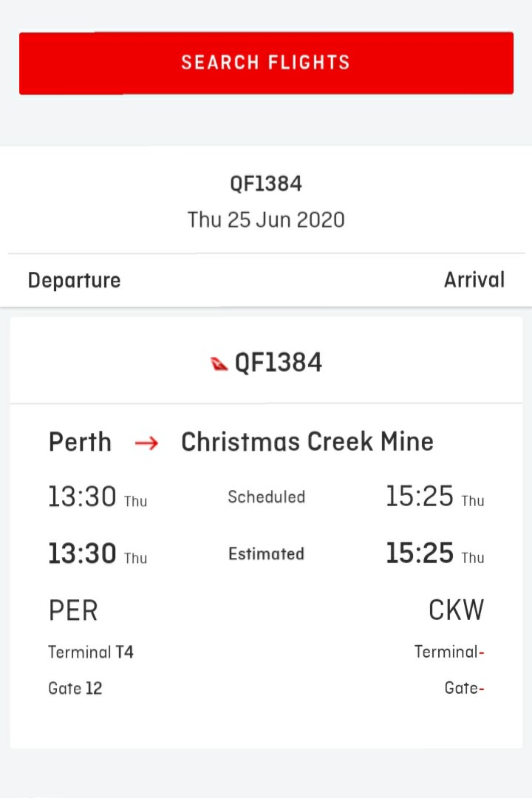This screenshot has height=798, width=532.
Task: Click the CKW airport code
Action: point(456,610)
